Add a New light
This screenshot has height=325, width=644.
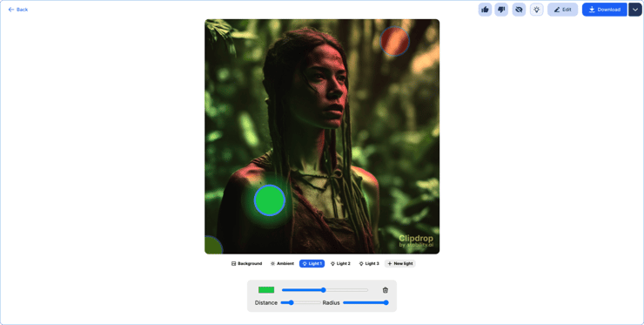pos(400,264)
